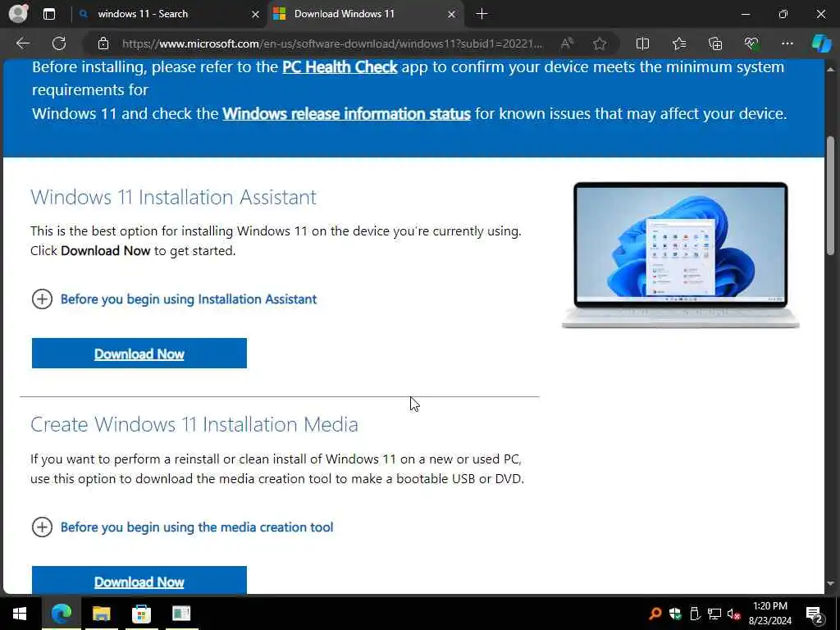This screenshot has width=840, height=630.
Task: Click the scrollbar down arrow
Action: [831, 584]
